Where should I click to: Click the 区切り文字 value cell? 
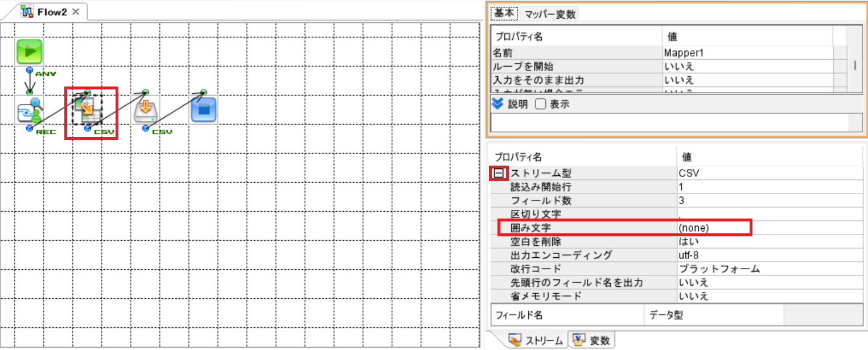[770, 214]
